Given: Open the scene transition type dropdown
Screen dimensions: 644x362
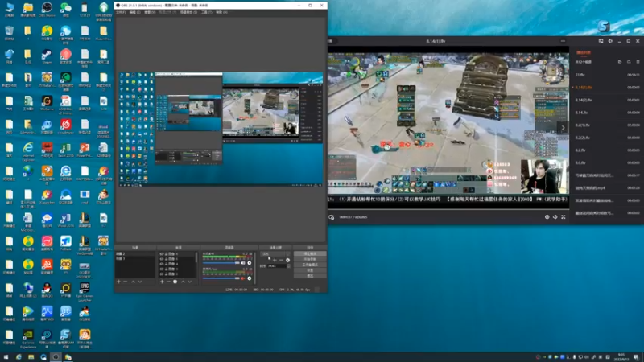Looking at the screenshot, I should click(x=275, y=254).
